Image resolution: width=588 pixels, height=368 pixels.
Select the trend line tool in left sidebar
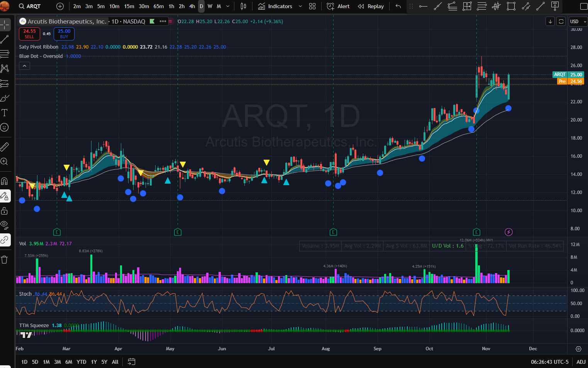(x=5, y=39)
